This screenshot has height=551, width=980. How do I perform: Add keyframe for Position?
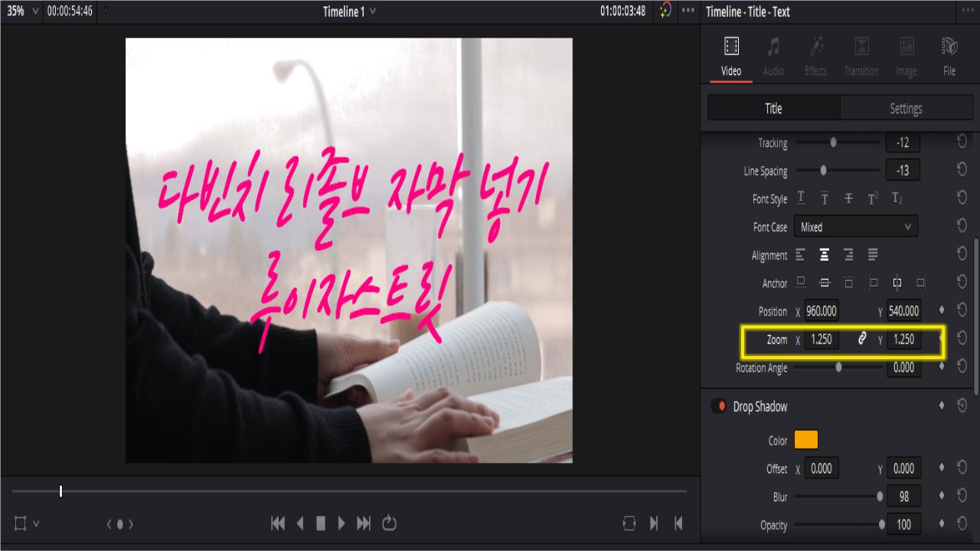942,311
